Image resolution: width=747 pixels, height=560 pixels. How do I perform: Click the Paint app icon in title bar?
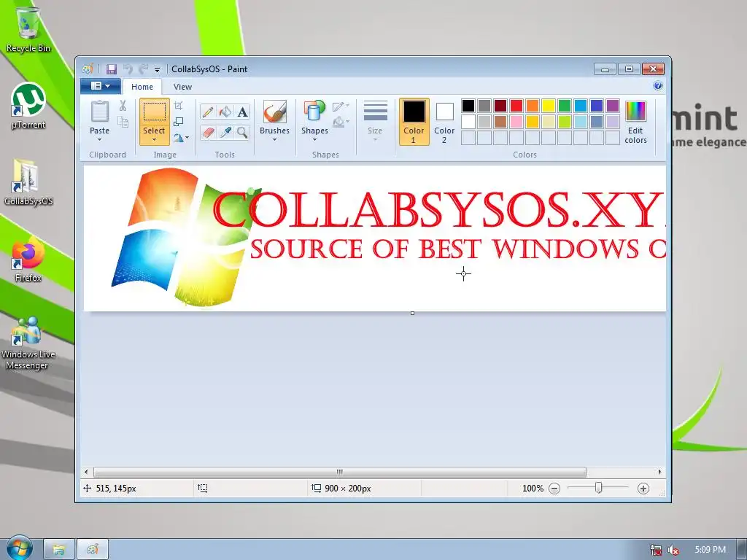tap(88, 69)
